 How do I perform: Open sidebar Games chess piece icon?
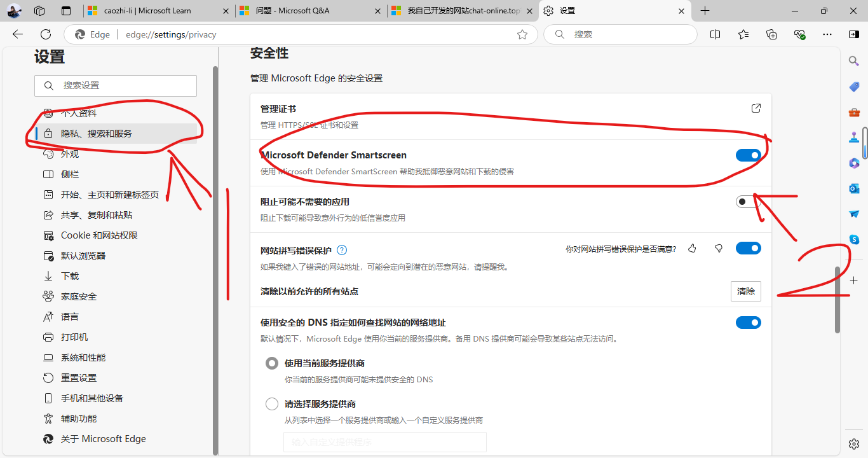coord(854,137)
